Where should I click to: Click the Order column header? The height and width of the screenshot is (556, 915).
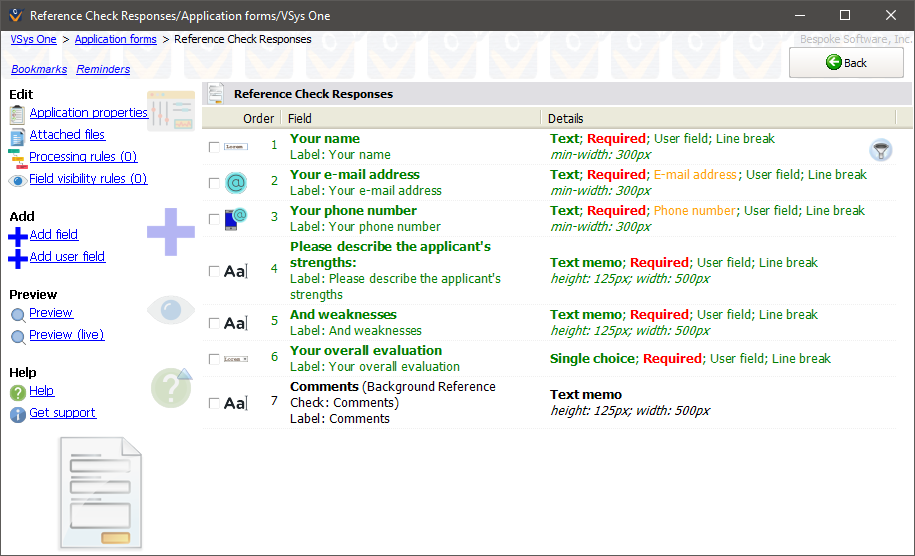pyautogui.click(x=258, y=118)
